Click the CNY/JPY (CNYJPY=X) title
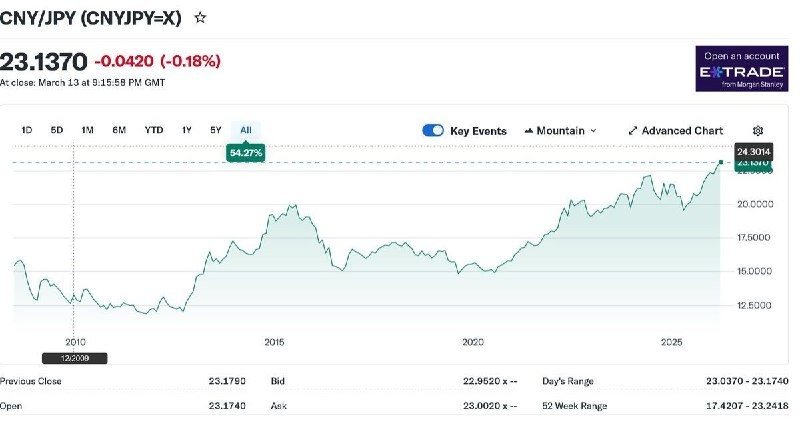This screenshot has height=425, width=800. pyautogui.click(x=90, y=18)
